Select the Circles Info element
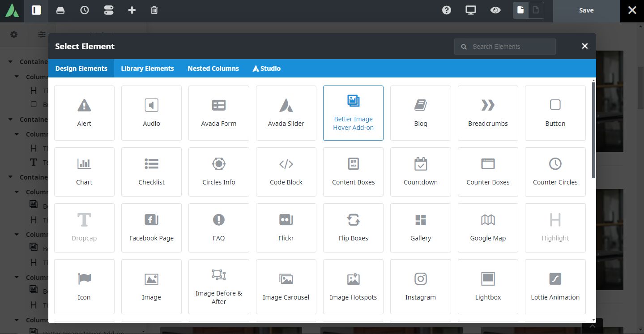This screenshot has width=644, height=334. [219, 172]
